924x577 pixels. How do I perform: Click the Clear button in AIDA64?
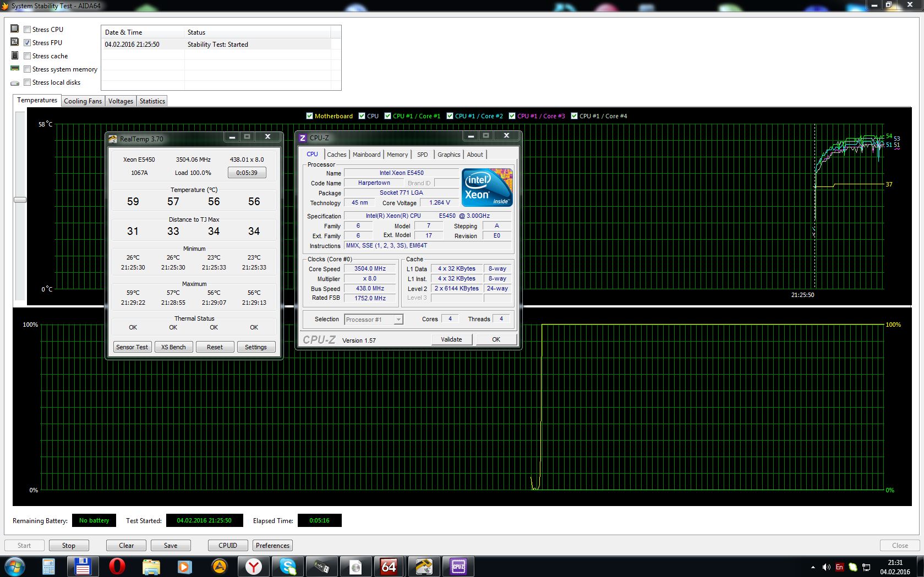[126, 546]
